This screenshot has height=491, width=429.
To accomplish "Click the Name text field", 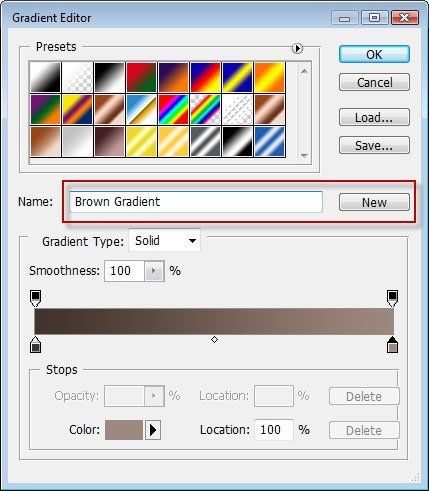I will [x=196, y=202].
